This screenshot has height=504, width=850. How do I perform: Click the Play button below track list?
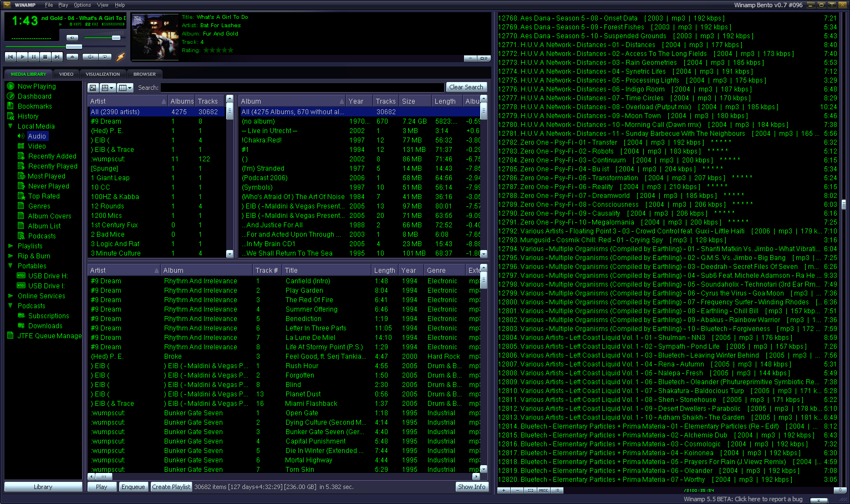(x=101, y=487)
